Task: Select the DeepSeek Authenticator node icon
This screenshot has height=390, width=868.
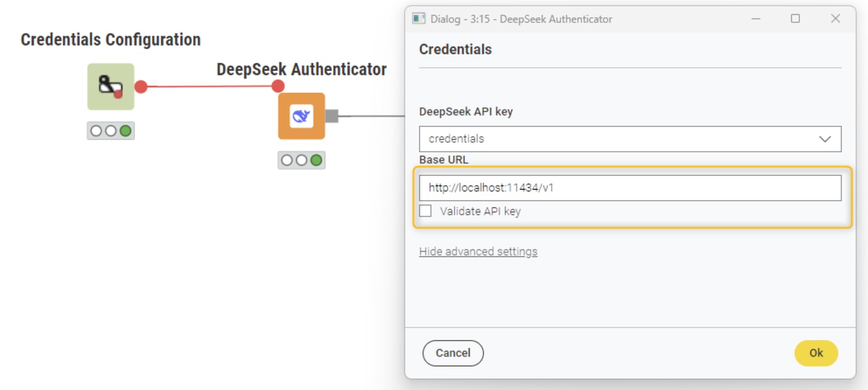Action: pos(301,116)
